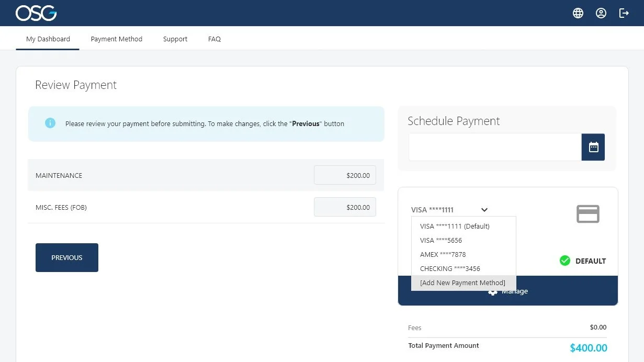Collapse the payment method dropdown chevron
This screenshot has height=362, width=644.
coord(484,210)
